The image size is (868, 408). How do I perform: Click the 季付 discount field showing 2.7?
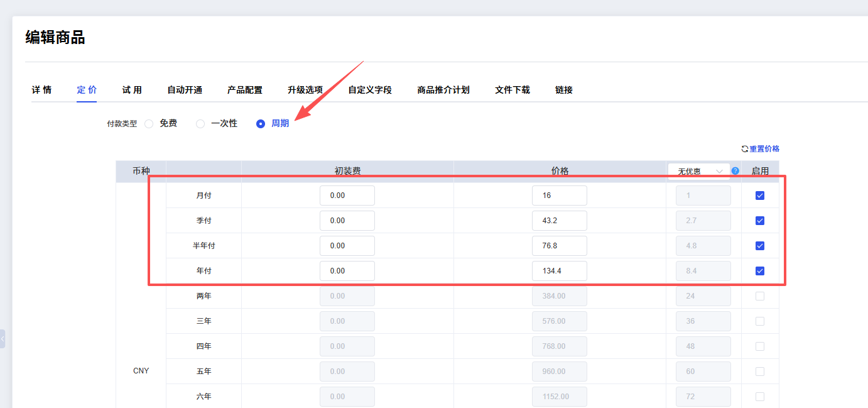point(703,221)
